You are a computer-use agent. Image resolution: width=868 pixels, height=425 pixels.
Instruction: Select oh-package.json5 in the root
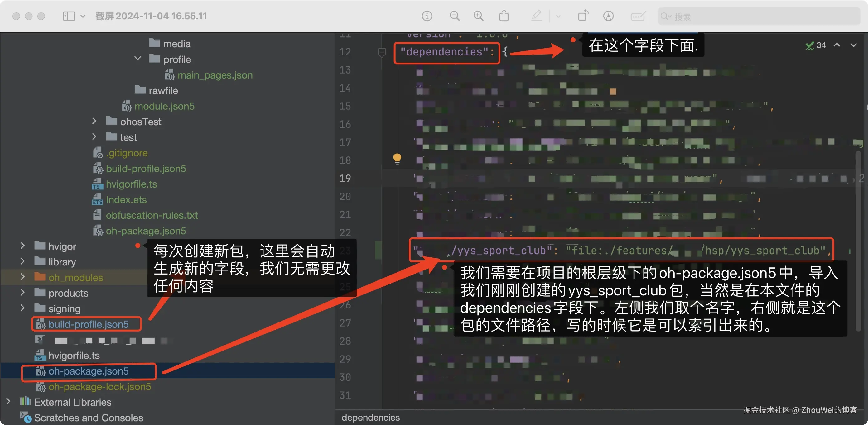tap(88, 371)
